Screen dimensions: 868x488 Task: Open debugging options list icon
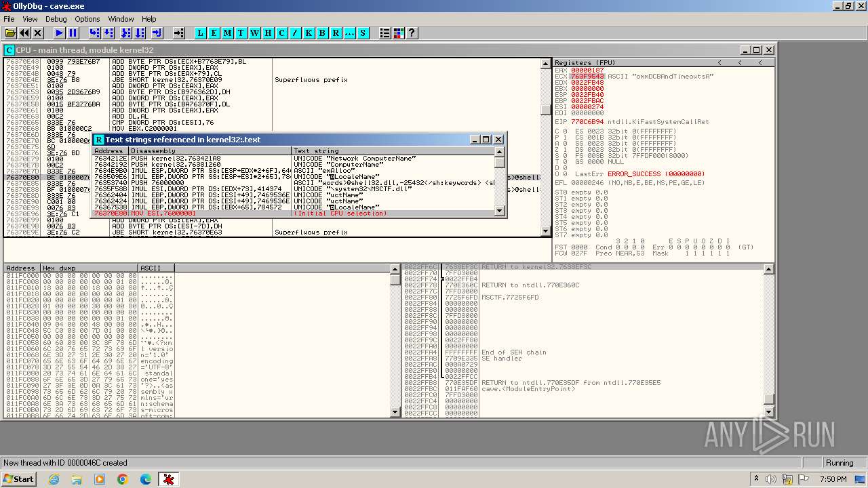(384, 33)
